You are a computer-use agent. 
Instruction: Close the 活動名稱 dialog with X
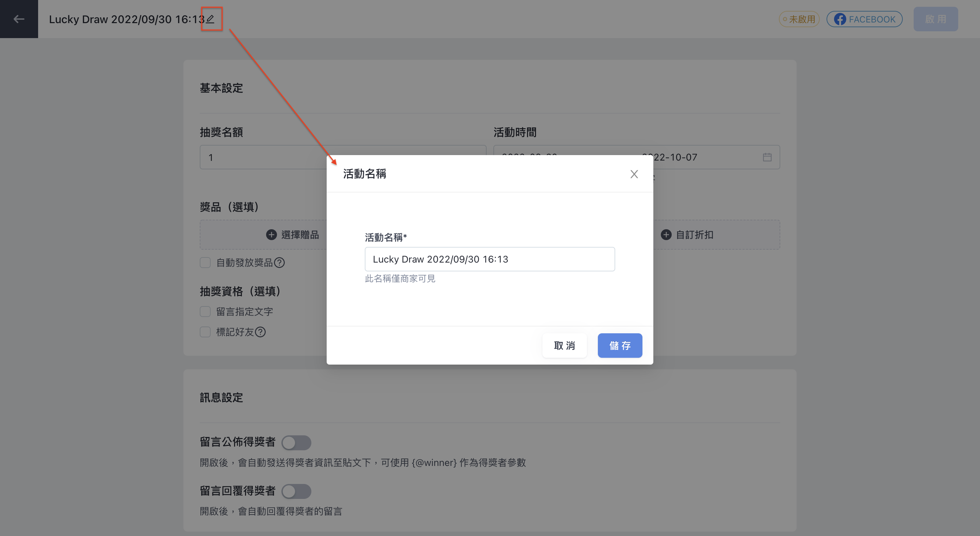(634, 174)
